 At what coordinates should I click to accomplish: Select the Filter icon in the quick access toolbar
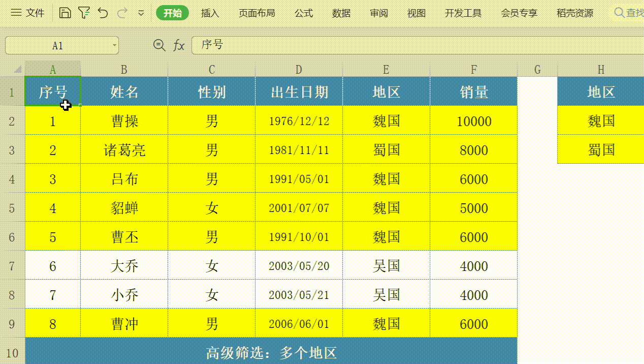click(x=85, y=12)
